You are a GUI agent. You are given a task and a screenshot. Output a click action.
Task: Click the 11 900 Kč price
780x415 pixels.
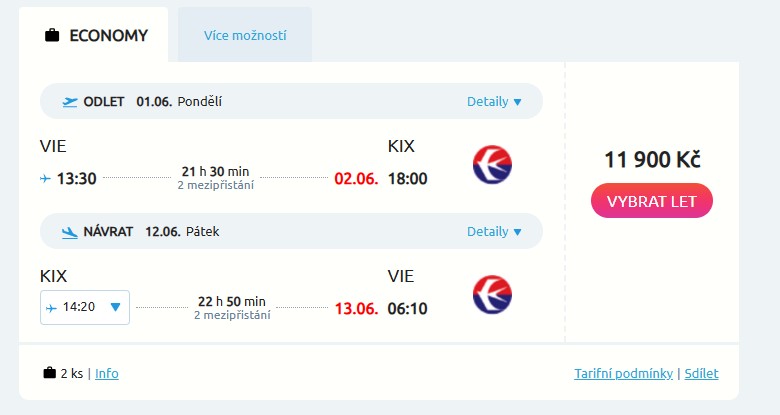tap(652, 160)
